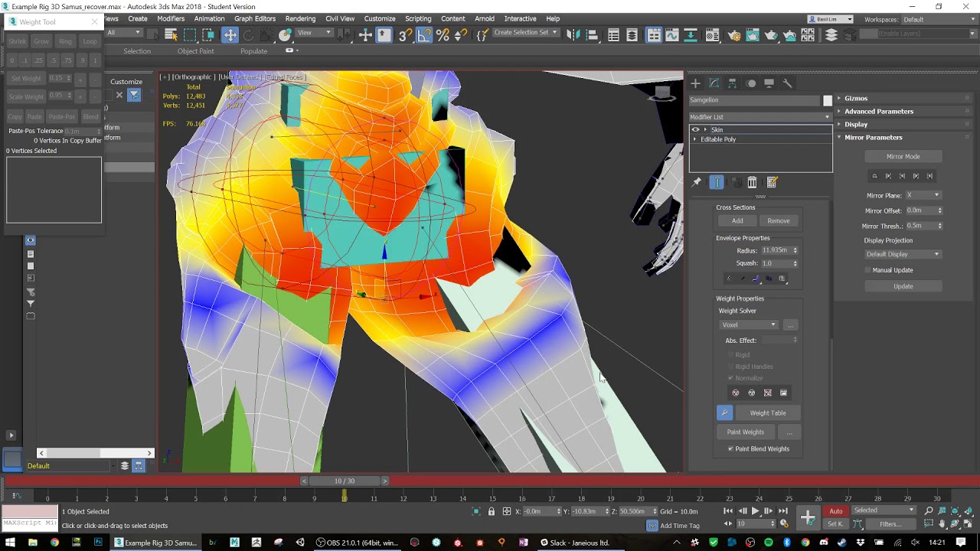The width and height of the screenshot is (980, 551).
Task: Click the Percent Snap toggle
Action: 443,34
